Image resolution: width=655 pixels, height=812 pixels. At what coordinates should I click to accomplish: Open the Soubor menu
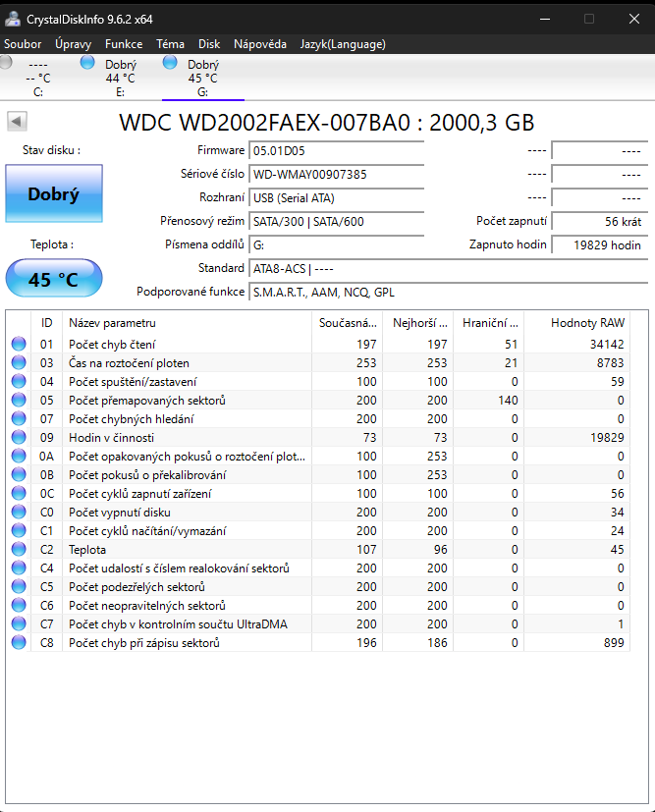pos(23,44)
